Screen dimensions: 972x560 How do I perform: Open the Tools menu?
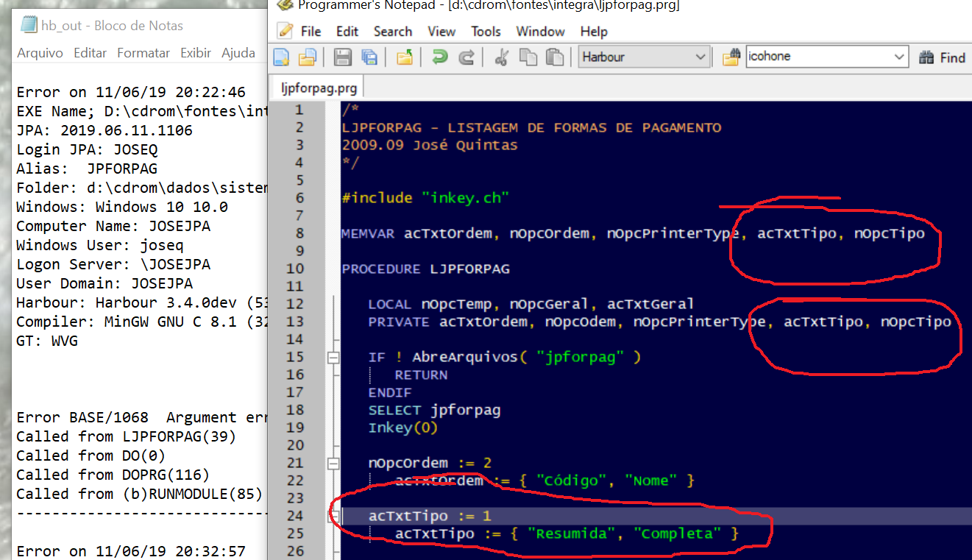(x=486, y=32)
